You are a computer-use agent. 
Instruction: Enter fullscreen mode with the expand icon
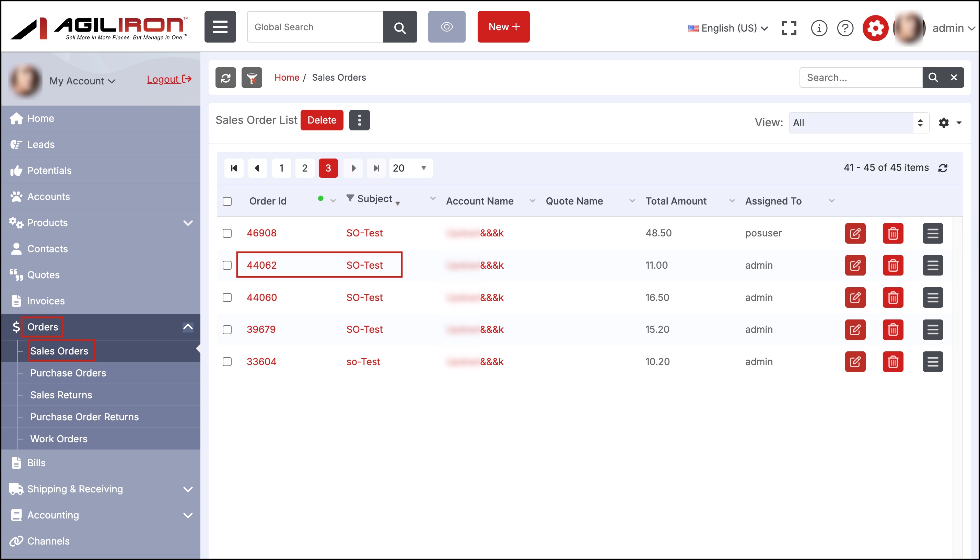(789, 28)
